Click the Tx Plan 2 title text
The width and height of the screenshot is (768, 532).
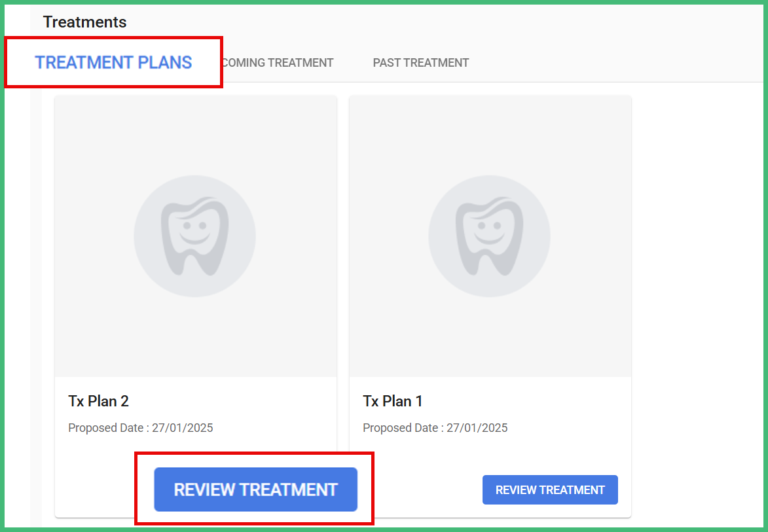[x=98, y=401]
